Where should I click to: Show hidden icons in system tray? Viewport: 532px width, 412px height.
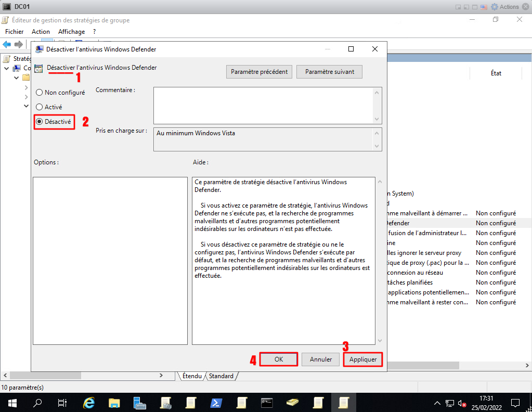click(437, 403)
